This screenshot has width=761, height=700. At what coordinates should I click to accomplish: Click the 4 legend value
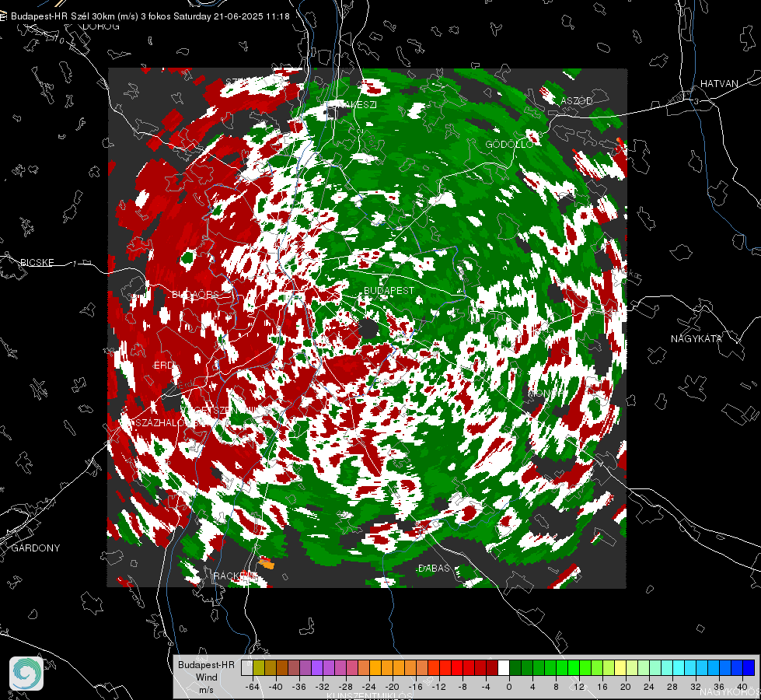click(532, 687)
